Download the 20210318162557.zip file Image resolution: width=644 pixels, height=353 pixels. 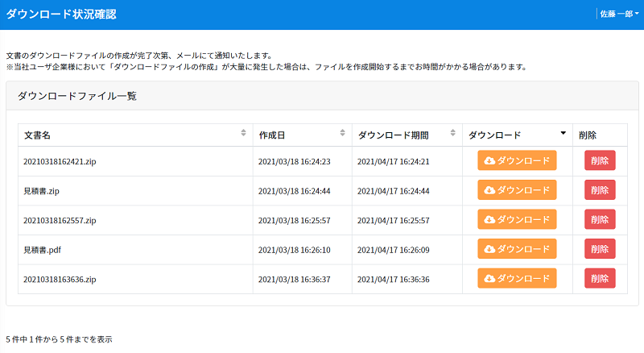[x=517, y=219]
